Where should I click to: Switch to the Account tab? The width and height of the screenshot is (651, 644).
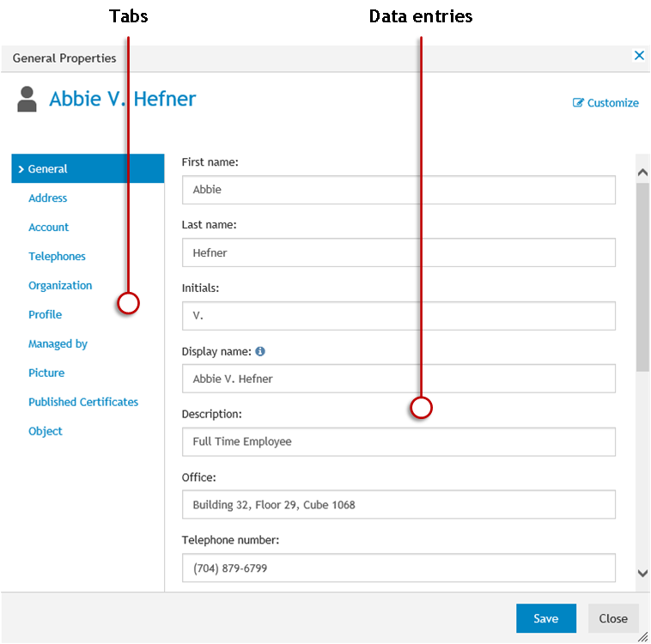pos(49,228)
